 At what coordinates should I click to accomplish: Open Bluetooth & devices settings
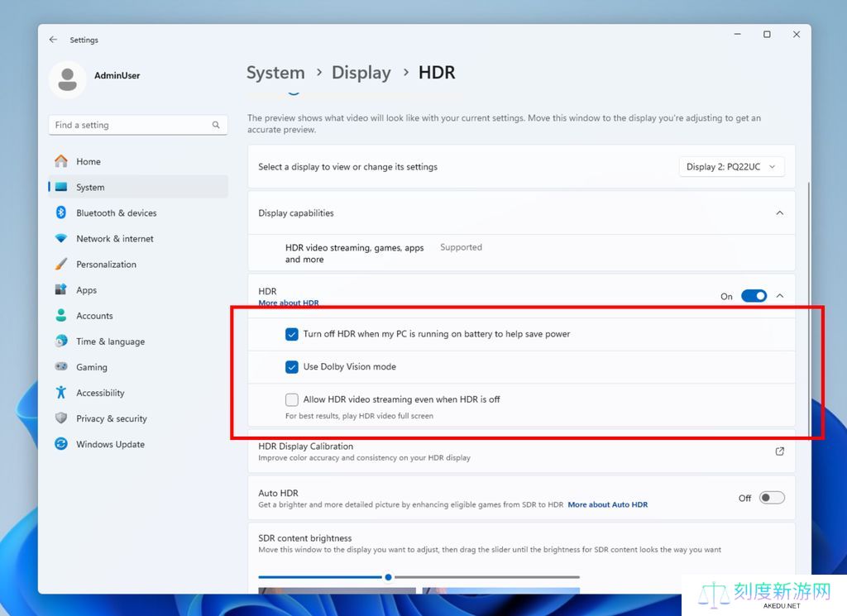coord(138,212)
